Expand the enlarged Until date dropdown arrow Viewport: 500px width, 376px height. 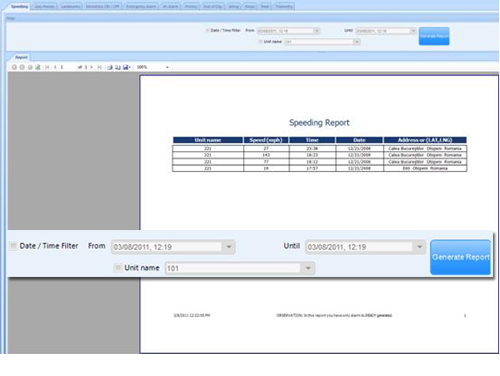pos(419,247)
